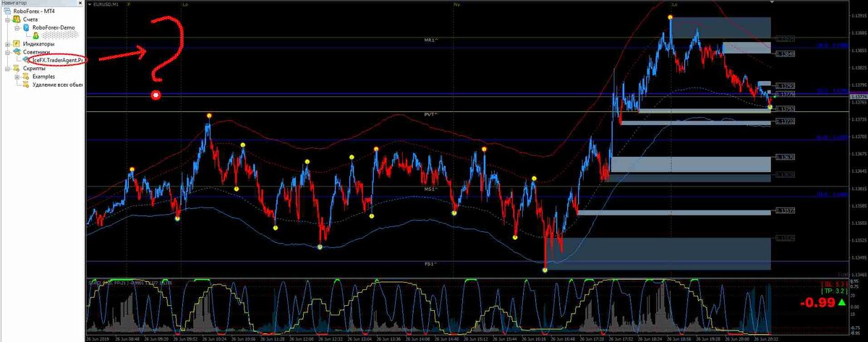
Task: Click the 1.13849 zone price label
Action: pyautogui.click(x=786, y=53)
